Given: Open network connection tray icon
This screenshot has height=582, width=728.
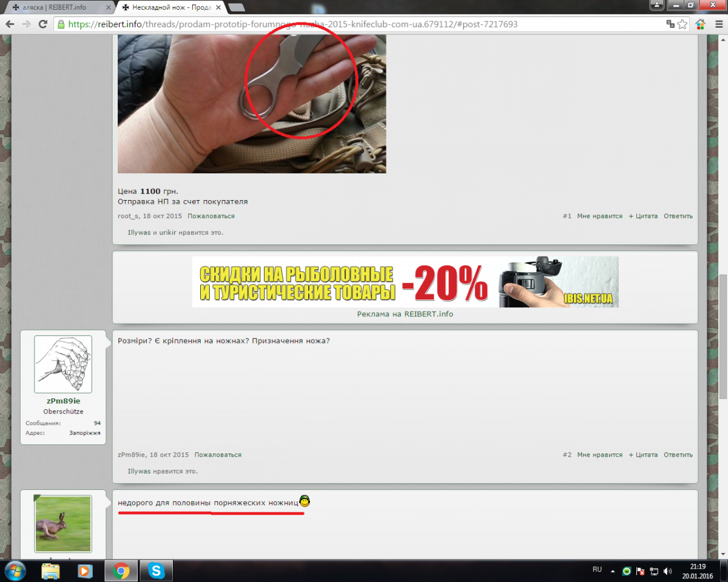Looking at the screenshot, I should 654,571.
